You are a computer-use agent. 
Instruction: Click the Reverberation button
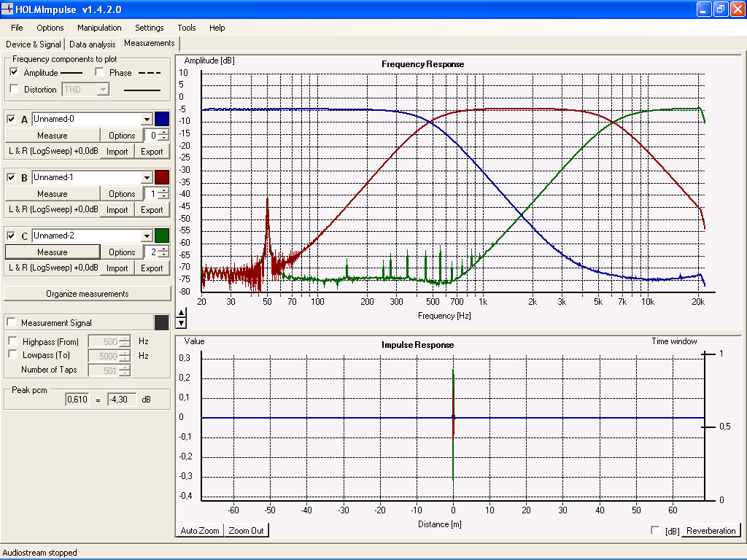tap(711, 531)
